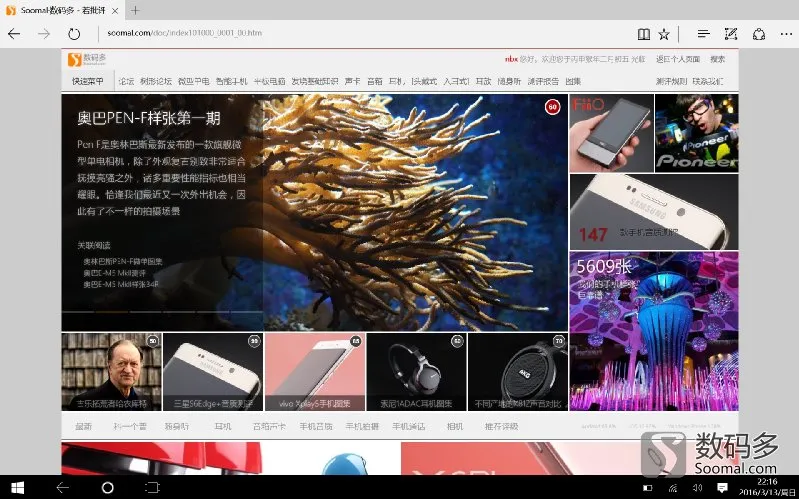Open the Pioneer promotional thumbnail

(x=697, y=133)
